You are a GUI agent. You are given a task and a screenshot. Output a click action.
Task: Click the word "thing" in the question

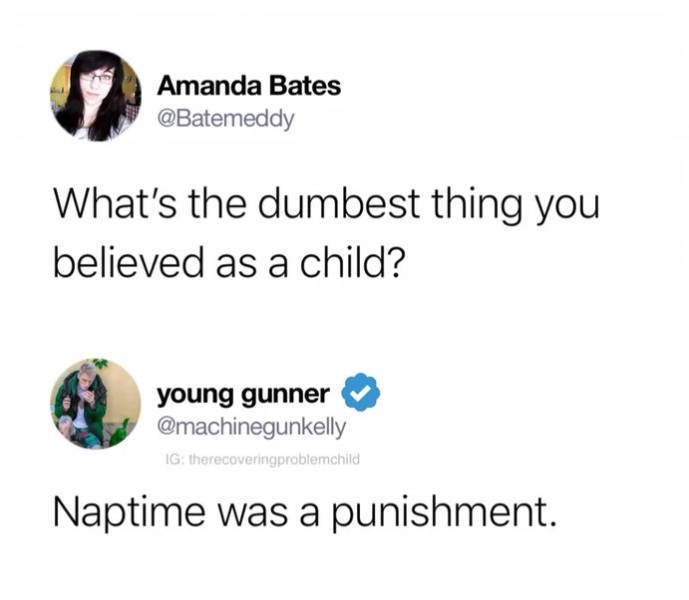tap(477, 206)
